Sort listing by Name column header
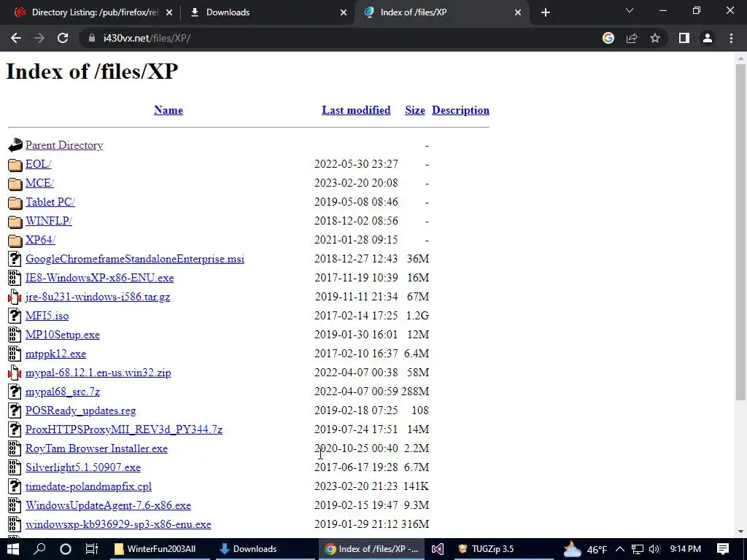The image size is (747, 560). tap(169, 110)
